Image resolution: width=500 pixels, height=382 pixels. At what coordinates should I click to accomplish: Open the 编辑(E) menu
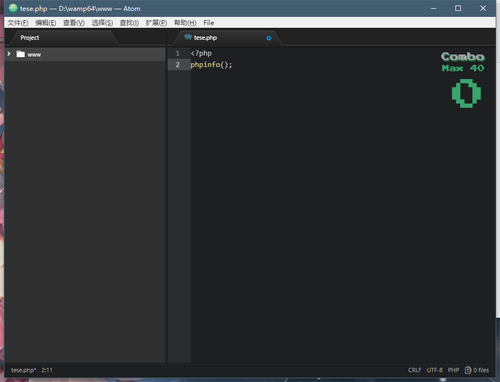(x=46, y=23)
